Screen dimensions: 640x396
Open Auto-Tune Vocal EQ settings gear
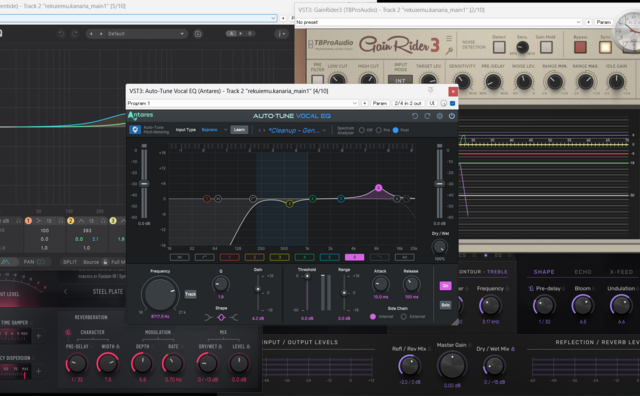[x=440, y=116]
